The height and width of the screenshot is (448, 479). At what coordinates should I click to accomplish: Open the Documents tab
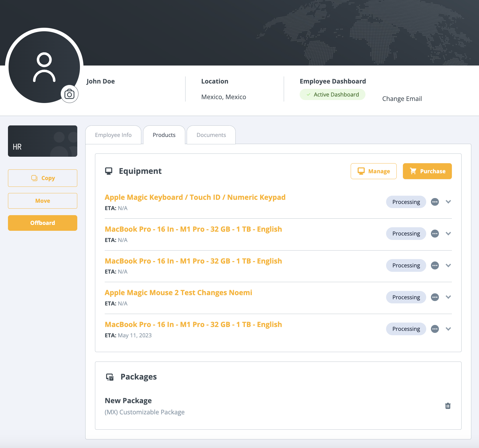click(x=211, y=135)
